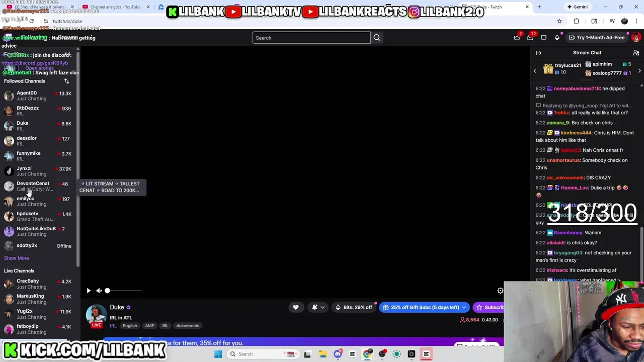Open Agent00 followed channel
This screenshot has width=644, height=362.
click(39, 96)
